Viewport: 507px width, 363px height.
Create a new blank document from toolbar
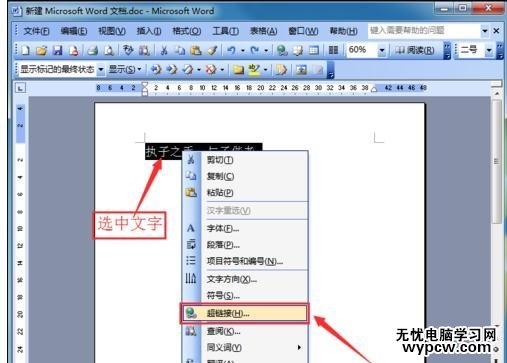point(25,50)
